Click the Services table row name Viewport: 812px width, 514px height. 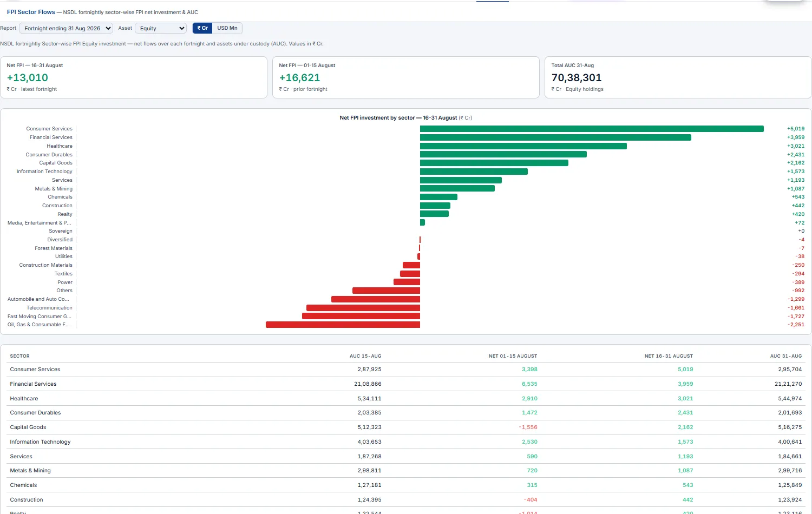(21, 457)
